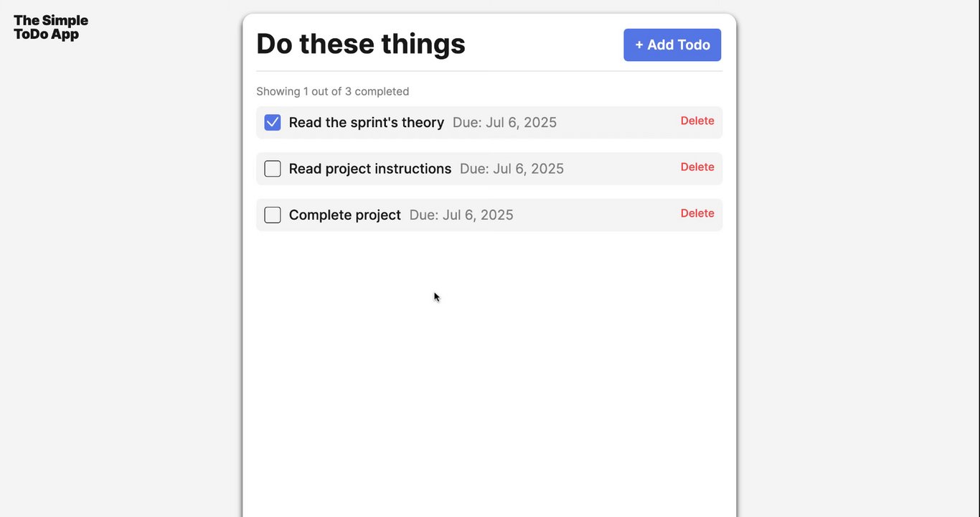Delete the Read the sprint's theory todo
Image resolution: width=980 pixels, height=517 pixels.
pos(697,121)
